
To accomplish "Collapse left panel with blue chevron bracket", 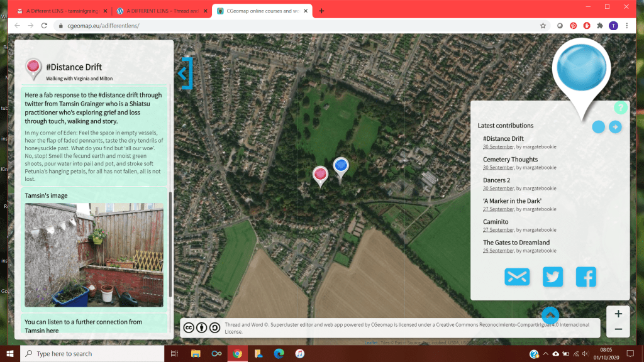I will pos(184,74).
